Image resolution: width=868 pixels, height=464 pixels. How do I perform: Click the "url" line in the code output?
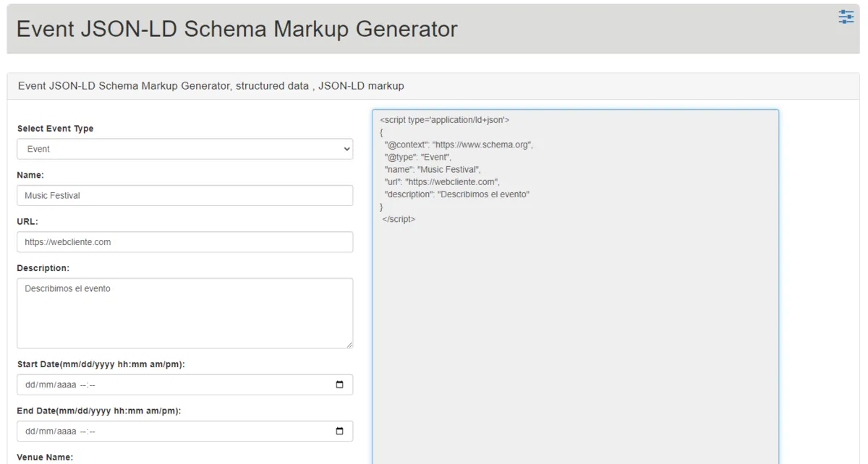(442, 182)
